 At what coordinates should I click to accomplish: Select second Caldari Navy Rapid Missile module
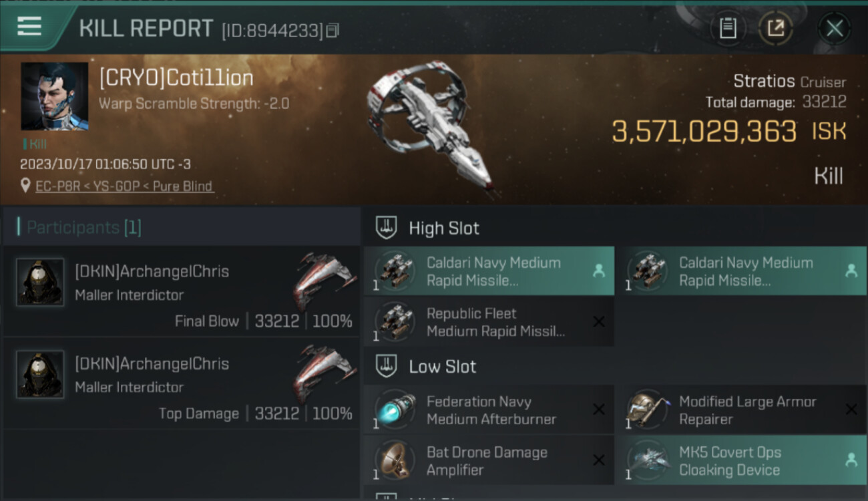tap(741, 271)
